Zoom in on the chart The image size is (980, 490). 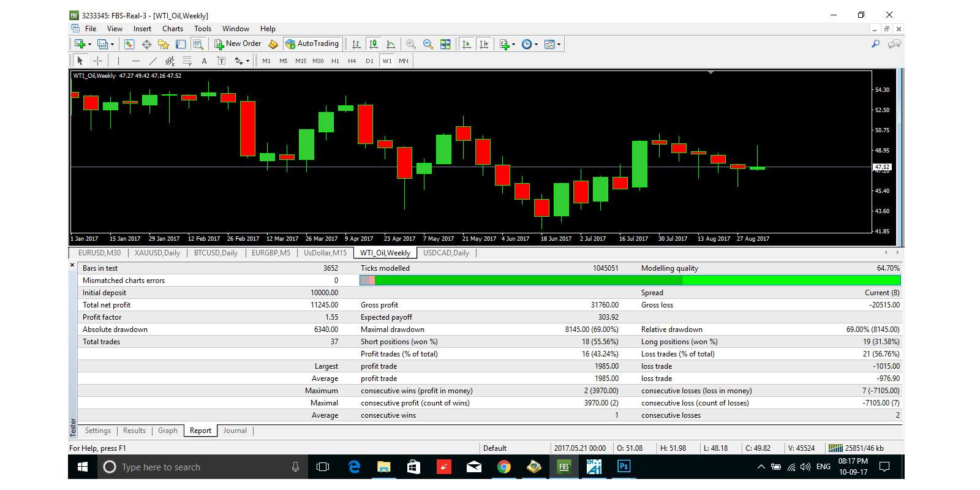tap(411, 44)
